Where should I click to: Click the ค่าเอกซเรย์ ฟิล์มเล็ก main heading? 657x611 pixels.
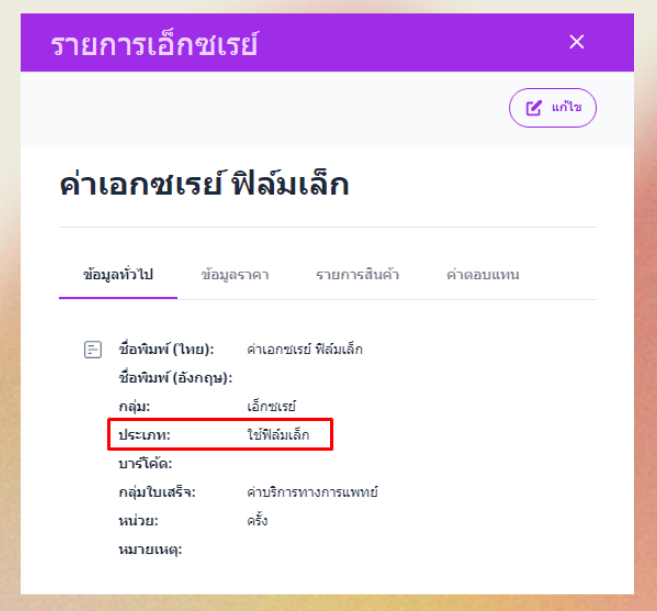[204, 185]
